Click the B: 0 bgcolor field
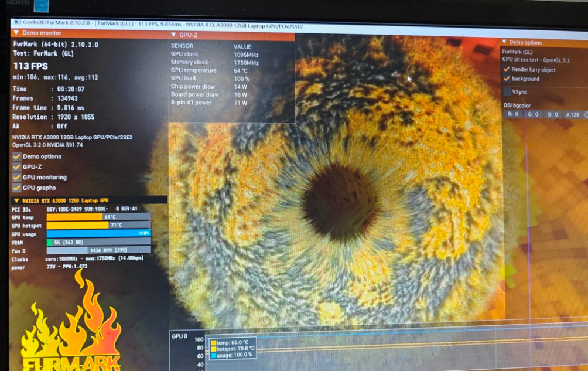This screenshot has height=371, width=588. [553, 114]
